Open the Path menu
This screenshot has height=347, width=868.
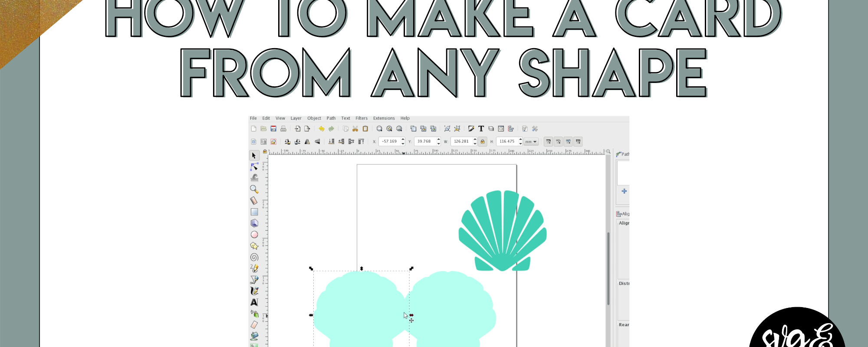coord(331,118)
